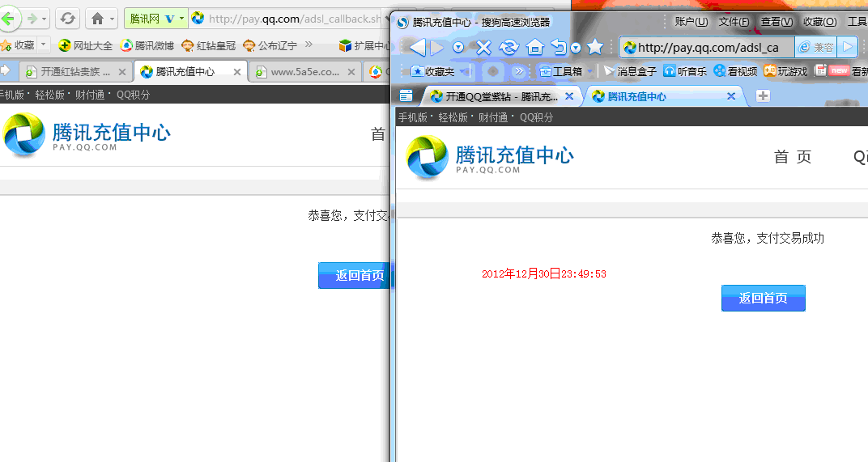Click left browser address bar URL

point(295,19)
